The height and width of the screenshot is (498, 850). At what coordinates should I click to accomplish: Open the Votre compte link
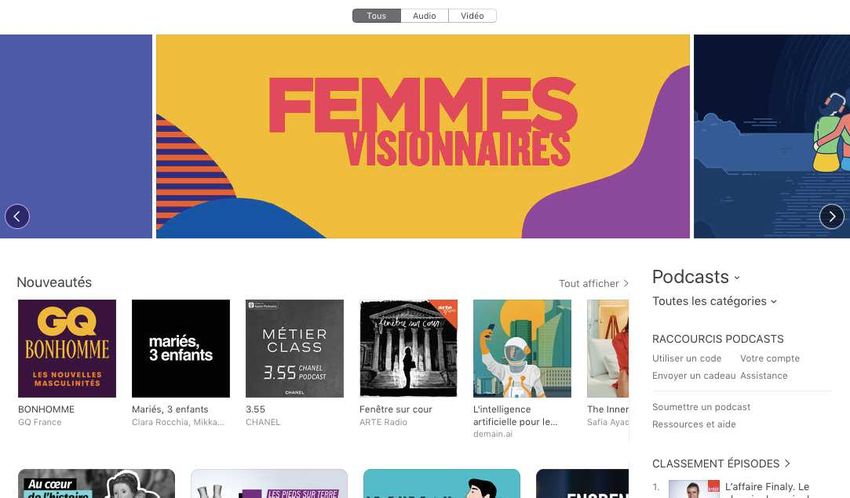[x=770, y=358]
